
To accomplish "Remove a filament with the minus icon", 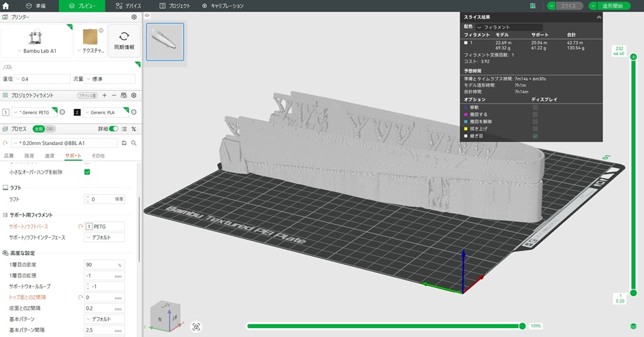I will [114, 95].
